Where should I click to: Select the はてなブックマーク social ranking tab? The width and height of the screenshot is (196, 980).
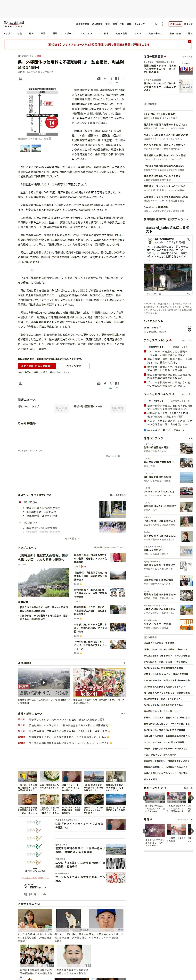coord(180,401)
